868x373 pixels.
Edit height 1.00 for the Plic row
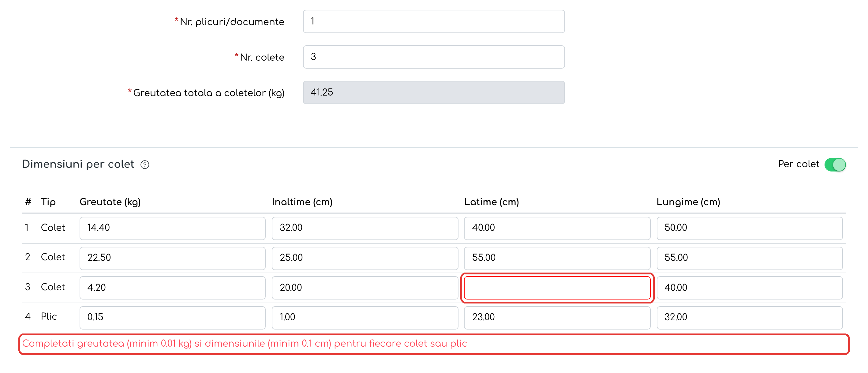365,318
